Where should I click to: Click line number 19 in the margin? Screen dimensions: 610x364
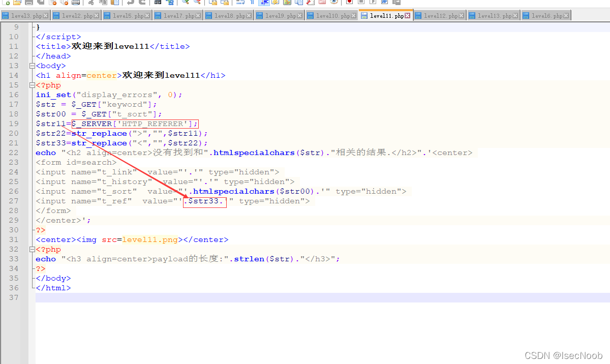pos(14,124)
